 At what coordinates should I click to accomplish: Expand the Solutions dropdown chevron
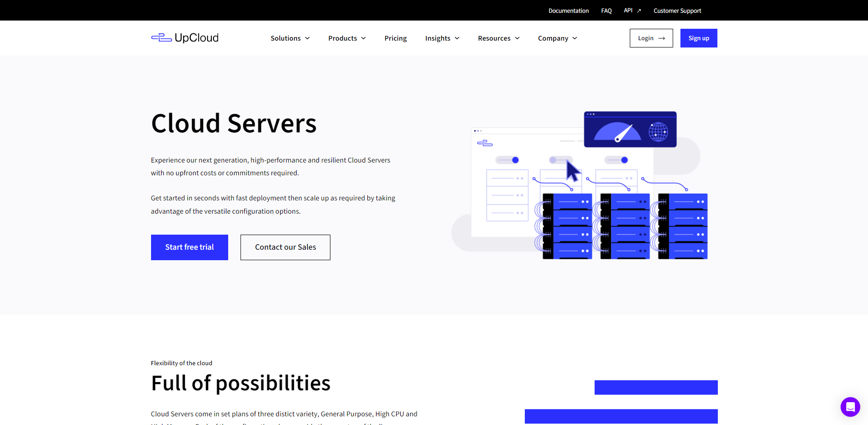pyautogui.click(x=308, y=38)
